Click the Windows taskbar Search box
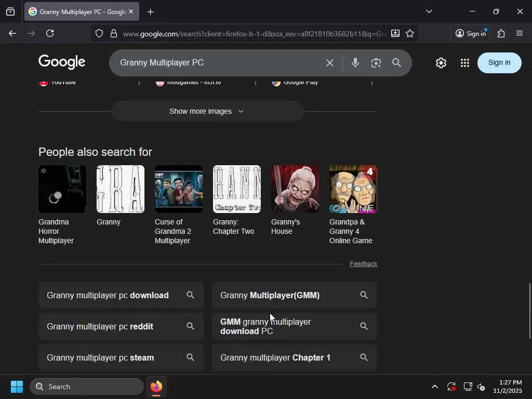Image resolution: width=532 pixels, height=399 pixels. (87, 387)
